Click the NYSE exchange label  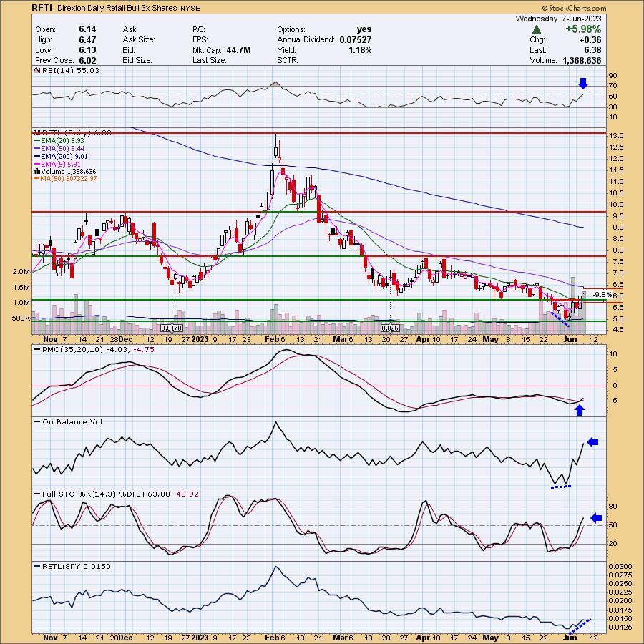[190, 8]
